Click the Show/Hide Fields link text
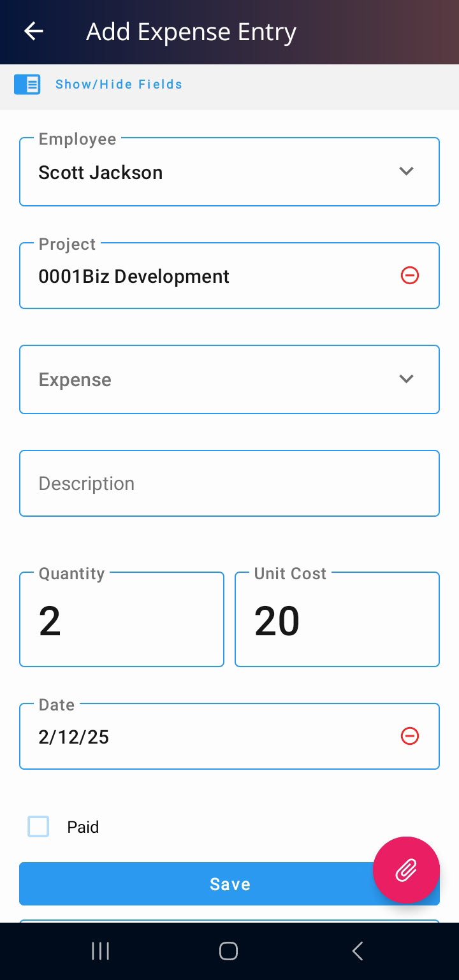This screenshot has height=980, width=459. click(119, 84)
